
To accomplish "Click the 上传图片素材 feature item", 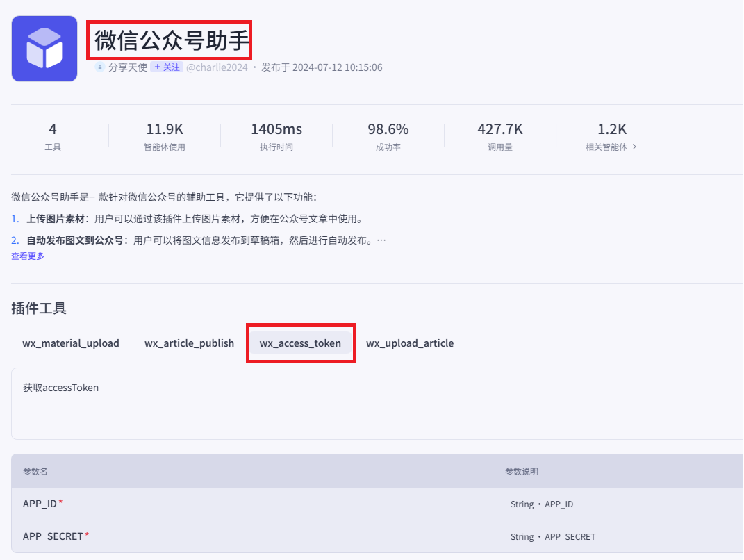I will pyautogui.click(x=187, y=219).
